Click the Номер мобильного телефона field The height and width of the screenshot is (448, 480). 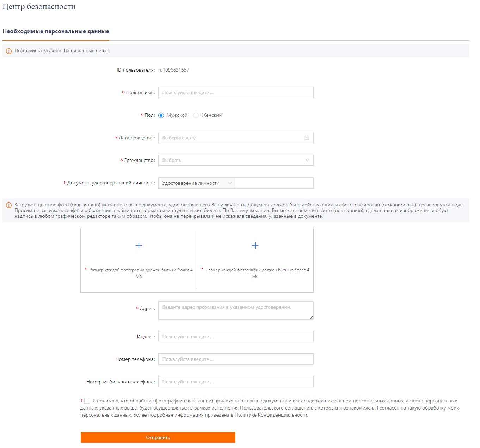click(x=235, y=382)
